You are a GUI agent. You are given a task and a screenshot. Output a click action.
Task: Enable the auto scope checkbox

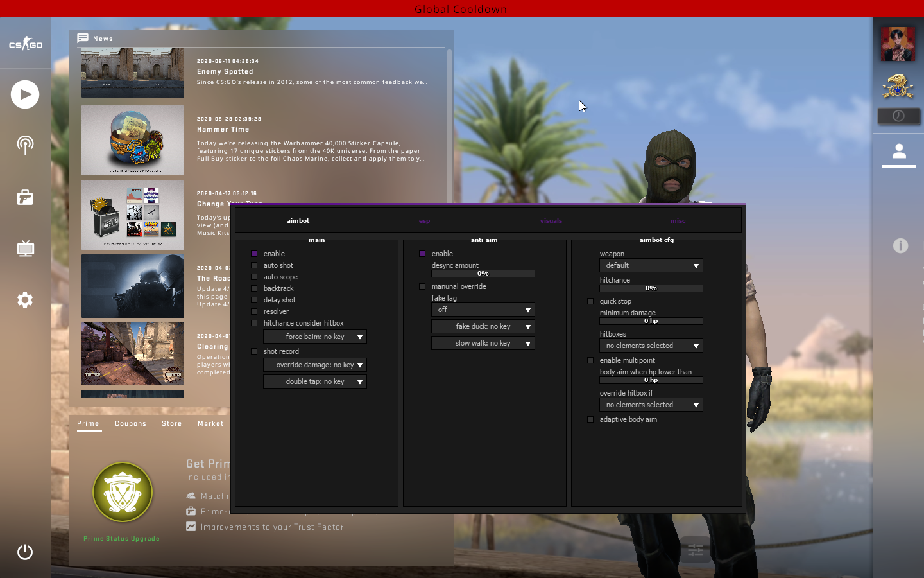click(254, 277)
